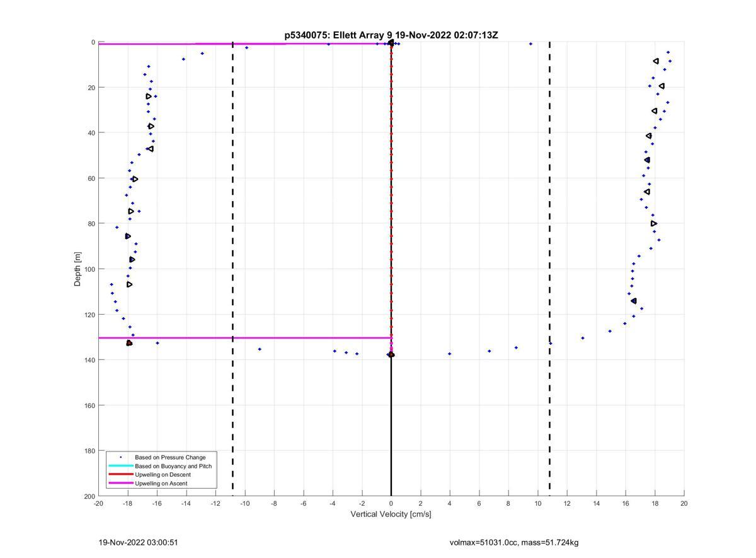The image size is (756, 558).
Task: Click the cyan line swatch in legend
Action: 120,466
